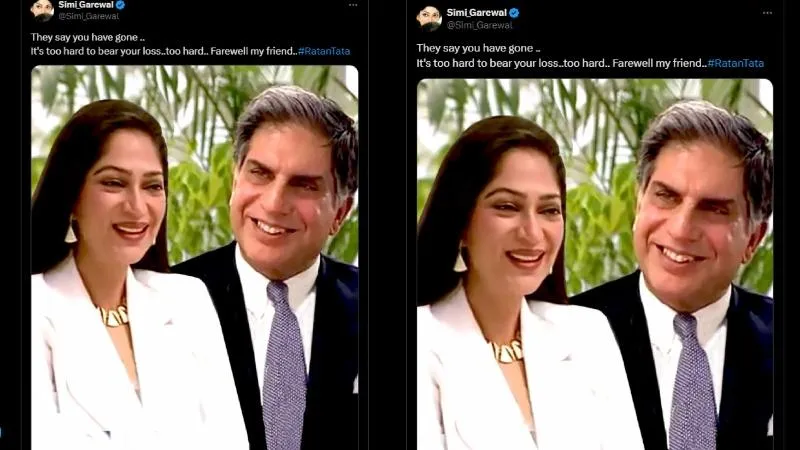Click the blue verified checkmark in right tweet
Image resolution: width=800 pixels, height=450 pixels.
(514, 13)
